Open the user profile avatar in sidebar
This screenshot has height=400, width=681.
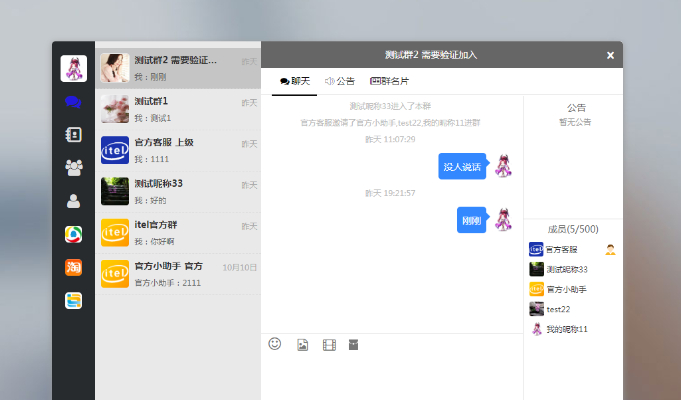(73, 68)
